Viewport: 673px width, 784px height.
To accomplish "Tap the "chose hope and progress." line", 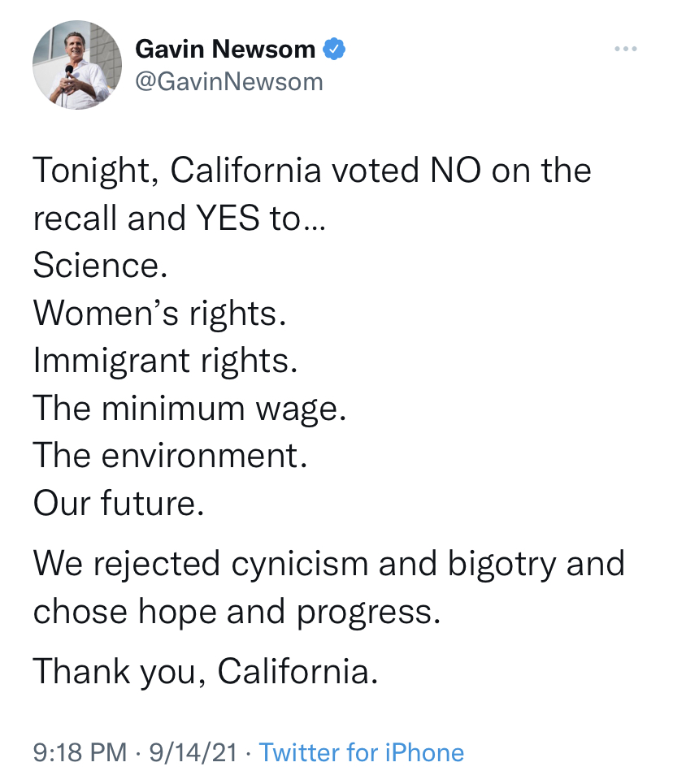I will (x=237, y=611).
